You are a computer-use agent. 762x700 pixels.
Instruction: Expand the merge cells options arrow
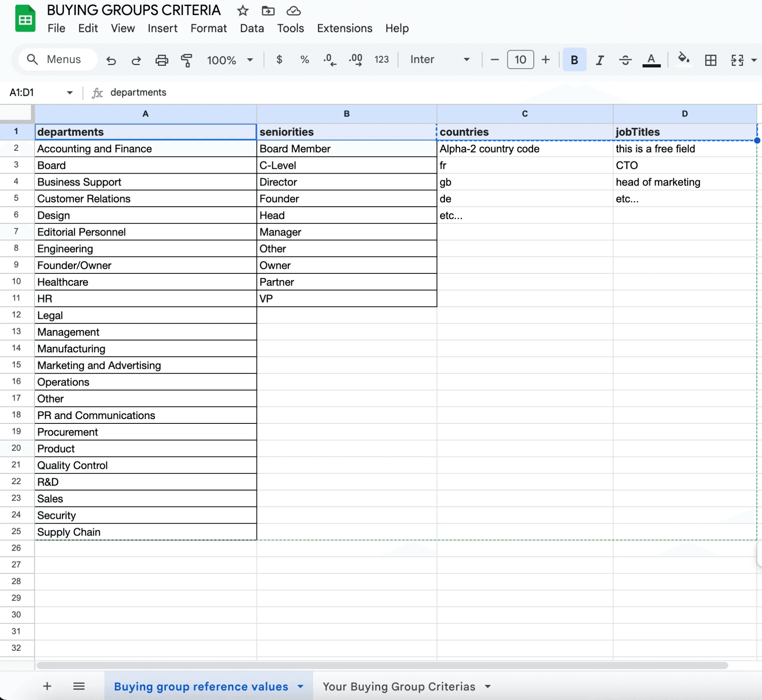coord(754,60)
